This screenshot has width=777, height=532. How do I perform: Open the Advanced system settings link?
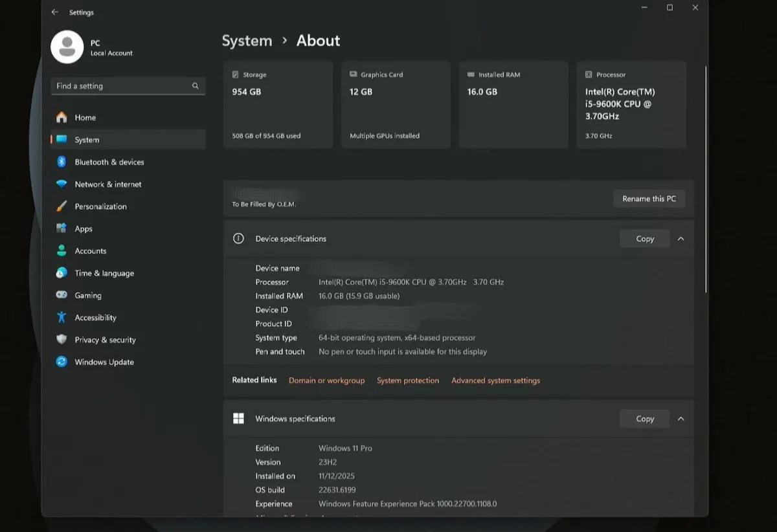pos(495,381)
